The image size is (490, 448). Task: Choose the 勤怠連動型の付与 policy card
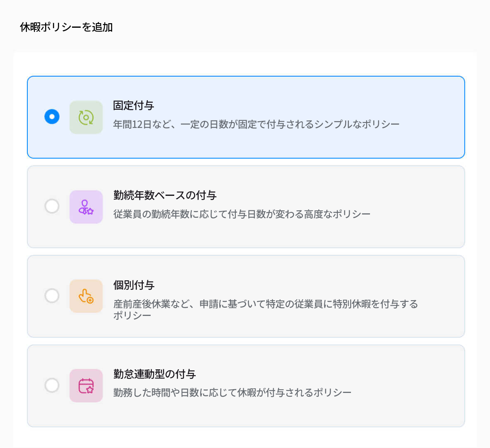click(246, 385)
